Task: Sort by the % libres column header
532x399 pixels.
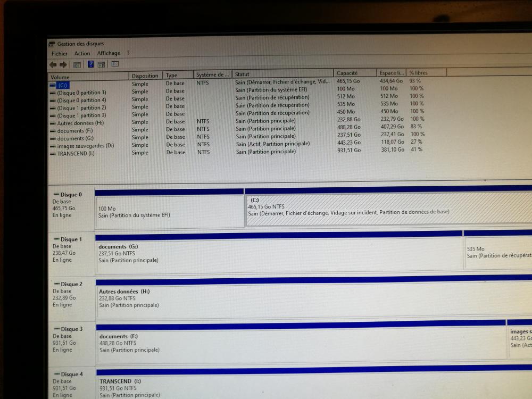Action: [426, 72]
